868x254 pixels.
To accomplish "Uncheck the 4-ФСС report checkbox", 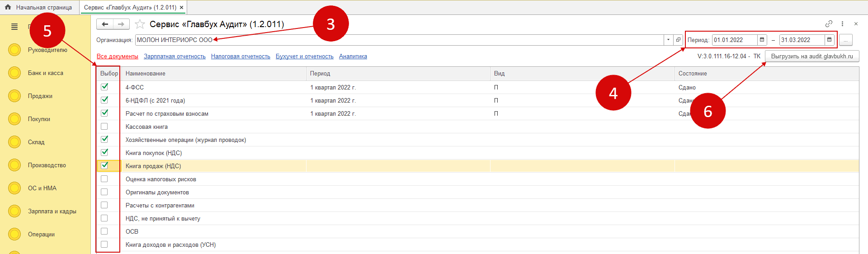I will (x=104, y=87).
